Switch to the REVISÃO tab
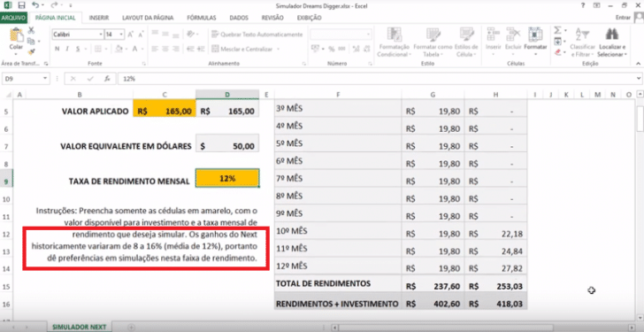This screenshot has height=332, width=644. coord(272,18)
